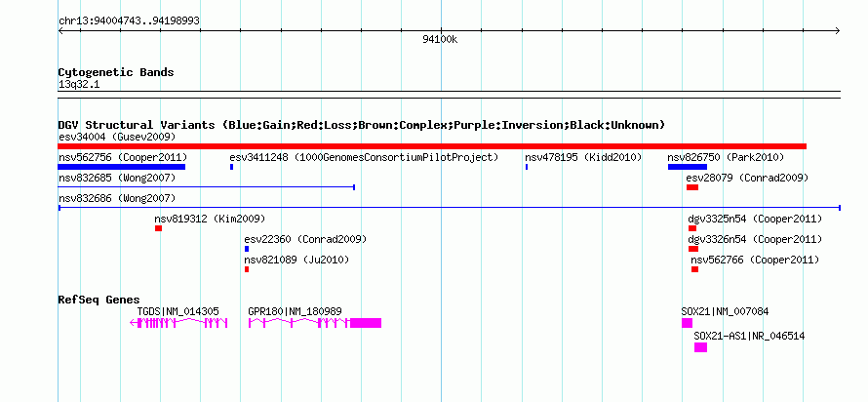
Task: Click dgv3326n54 red loss marker
Action: click(693, 249)
